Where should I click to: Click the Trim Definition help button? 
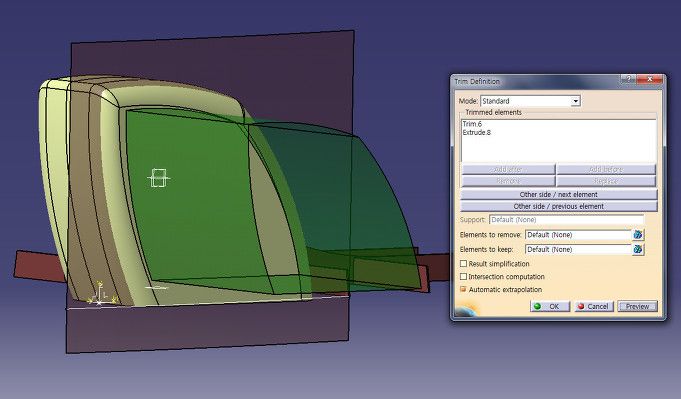click(x=628, y=79)
